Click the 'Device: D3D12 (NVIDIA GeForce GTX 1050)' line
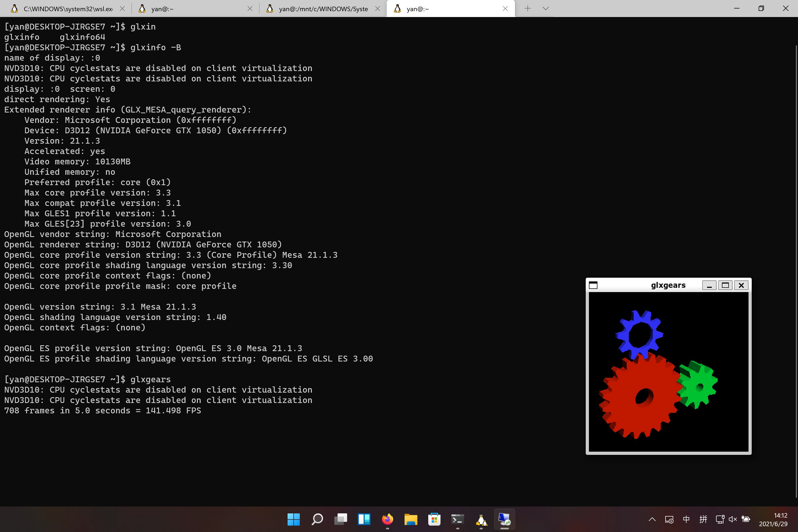Viewport: 798px width, 532px height. (x=156, y=131)
